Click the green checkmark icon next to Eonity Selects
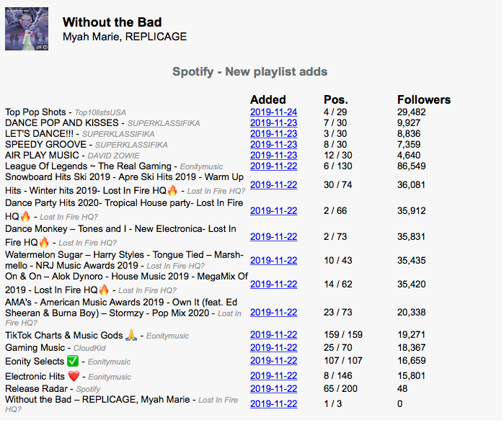Image resolution: width=504 pixels, height=425 pixels. click(x=73, y=361)
